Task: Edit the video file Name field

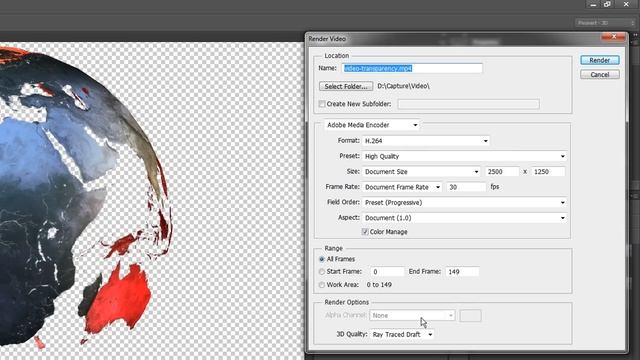Action: click(x=412, y=68)
